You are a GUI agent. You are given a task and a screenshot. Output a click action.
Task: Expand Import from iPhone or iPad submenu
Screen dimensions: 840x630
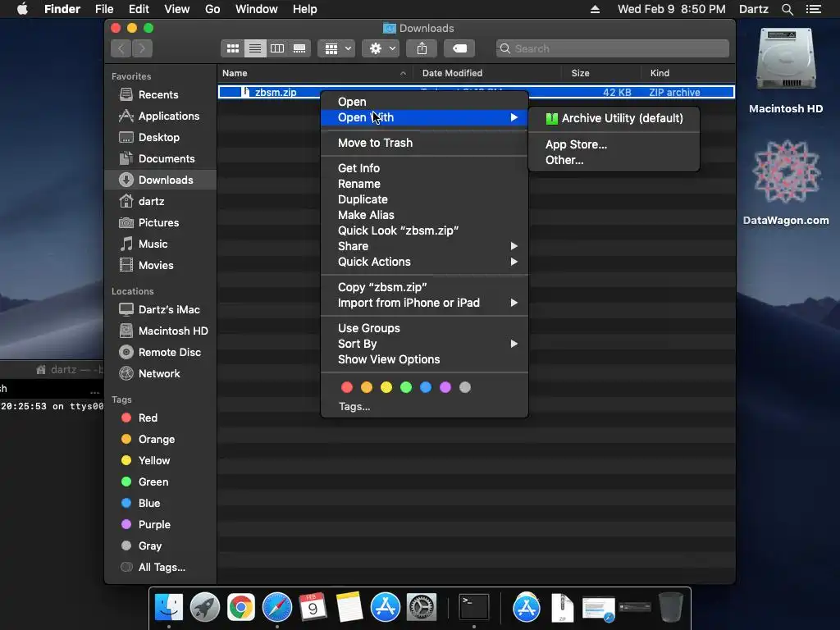(x=424, y=303)
